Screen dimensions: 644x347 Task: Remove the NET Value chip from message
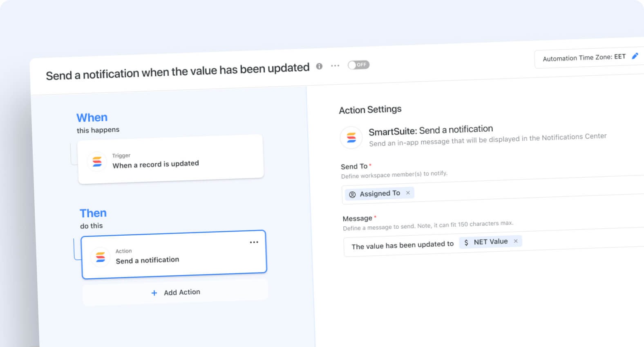[516, 241]
